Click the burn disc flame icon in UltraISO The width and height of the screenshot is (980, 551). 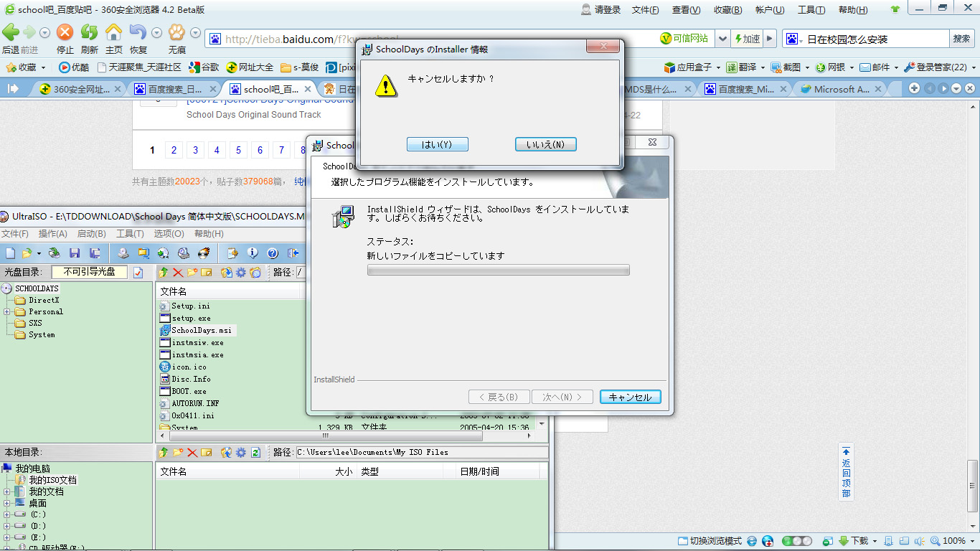click(x=204, y=253)
